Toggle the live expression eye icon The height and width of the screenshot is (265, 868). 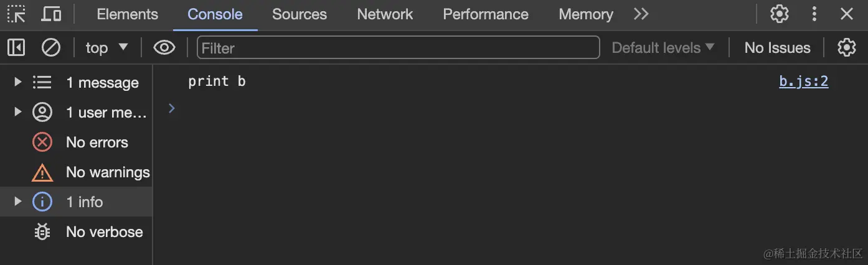pyautogui.click(x=164, y=47)
